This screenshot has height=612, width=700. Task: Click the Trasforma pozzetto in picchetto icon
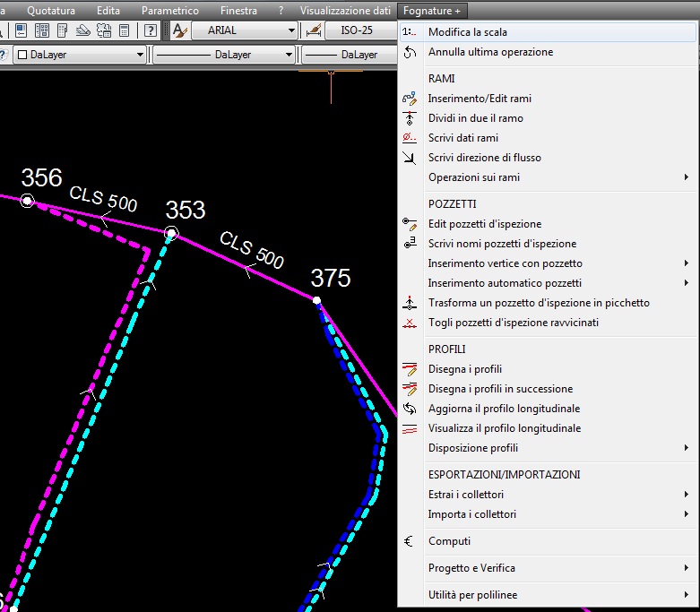(x=410, y=303)
